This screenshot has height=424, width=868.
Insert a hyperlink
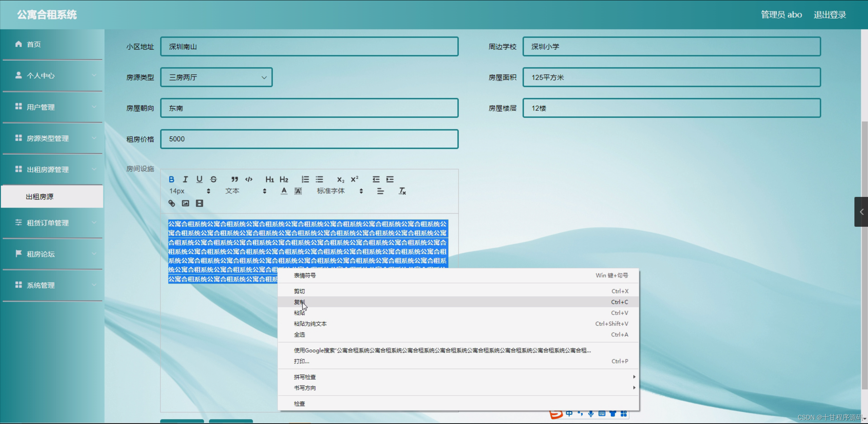(x=172, y=203)
